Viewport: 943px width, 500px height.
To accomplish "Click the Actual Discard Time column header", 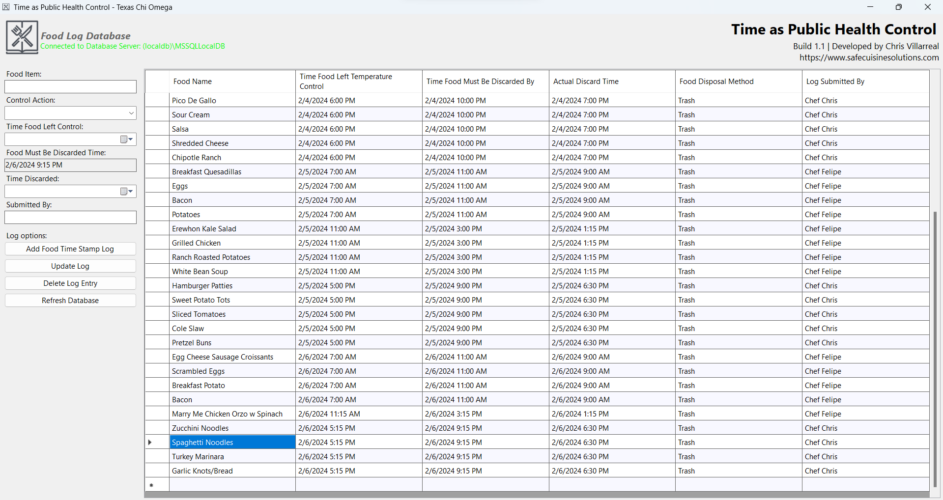I will [612, 81].
